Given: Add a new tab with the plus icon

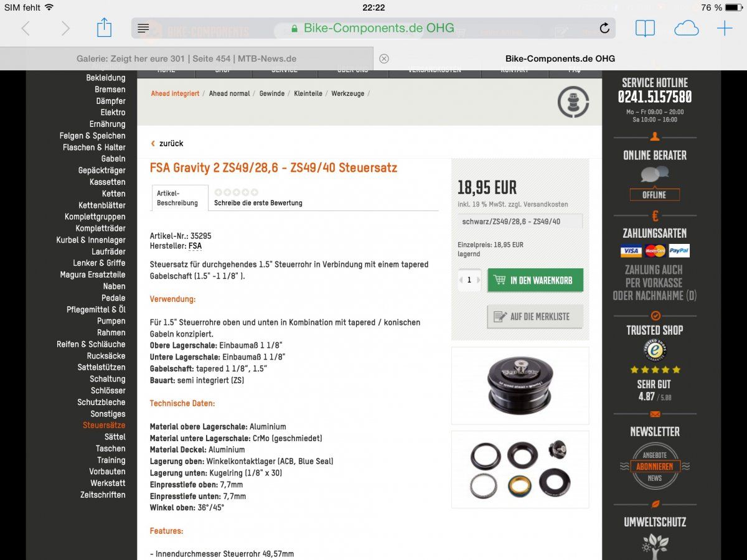Looking at the screenshot, I should (x=725, y=28).
